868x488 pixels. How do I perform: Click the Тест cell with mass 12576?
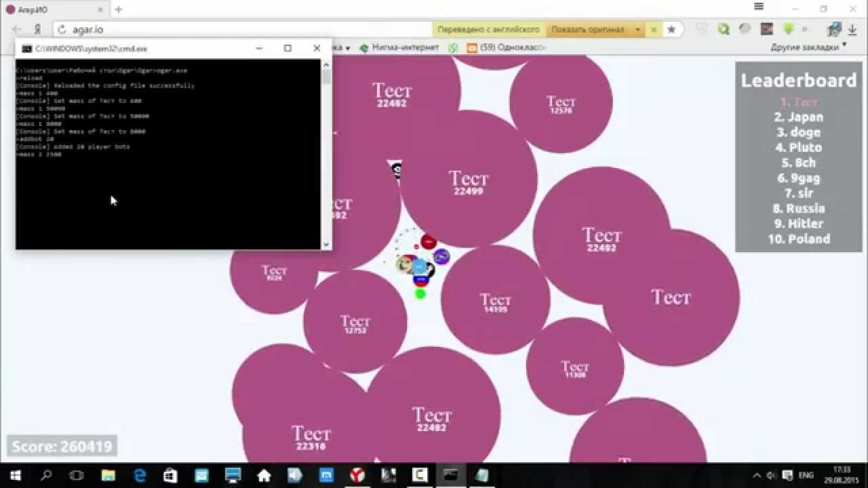561,102
